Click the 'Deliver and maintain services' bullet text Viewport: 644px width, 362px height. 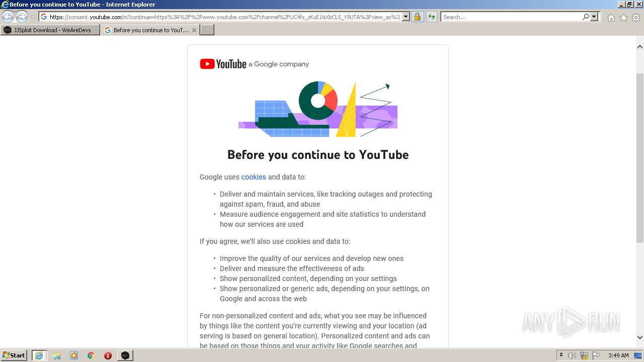[x=326, y=199]
